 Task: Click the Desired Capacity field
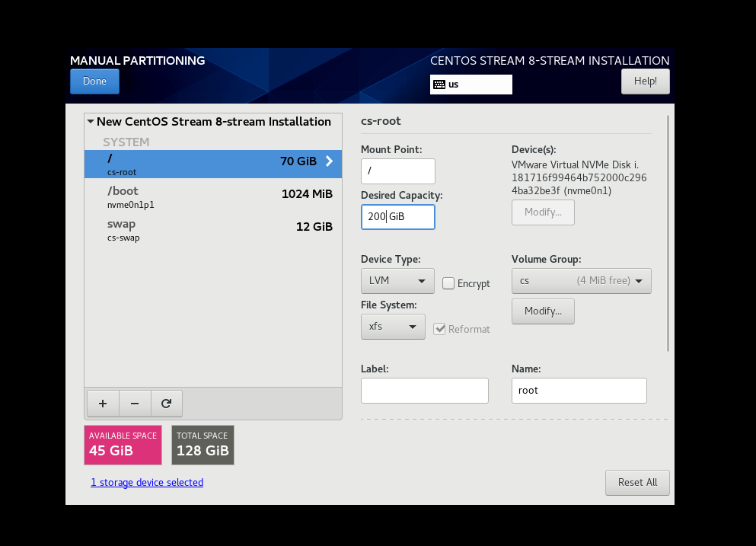click(x=397, y=216)
